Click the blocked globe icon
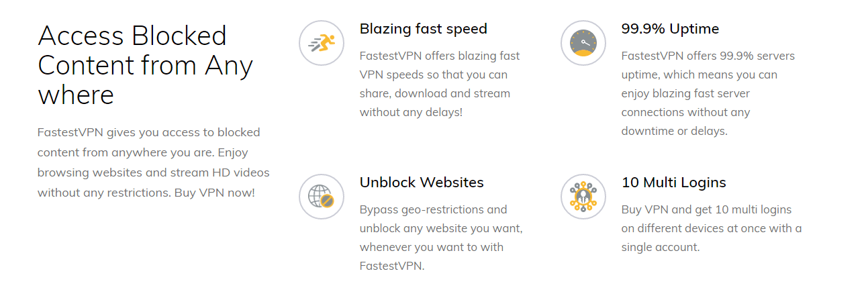The height and width of the screenshot is (300, 868). (321, 197)
